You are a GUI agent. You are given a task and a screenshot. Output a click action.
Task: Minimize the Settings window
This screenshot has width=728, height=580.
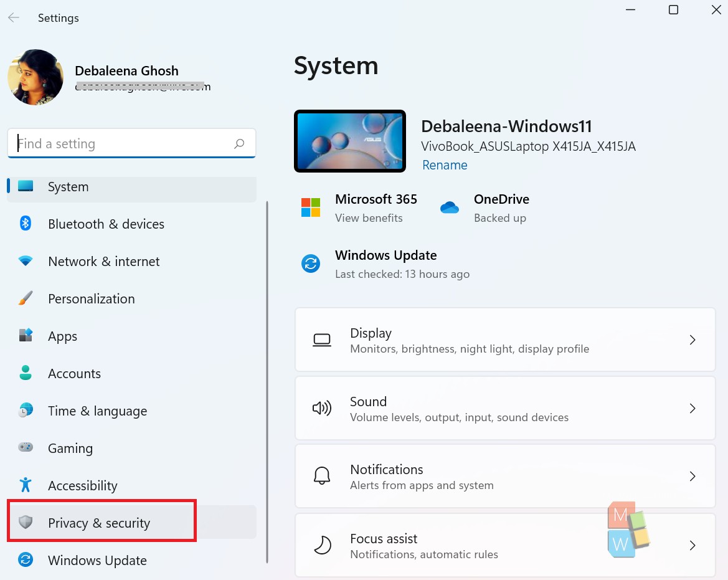[630, 10]
